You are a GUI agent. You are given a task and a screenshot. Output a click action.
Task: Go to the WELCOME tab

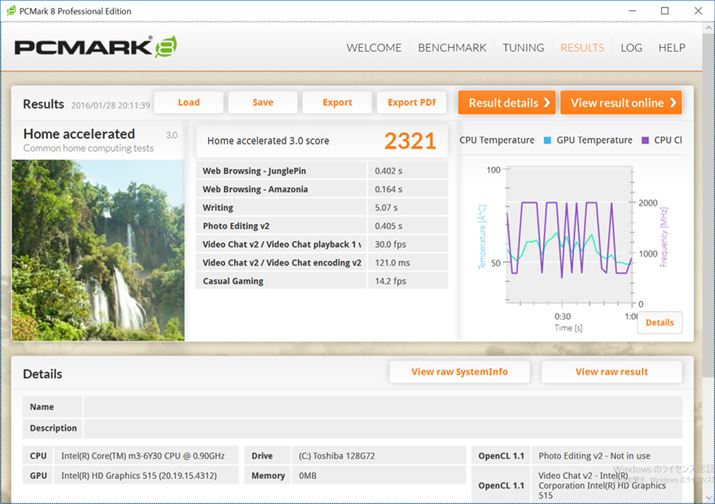pos(374,48)
